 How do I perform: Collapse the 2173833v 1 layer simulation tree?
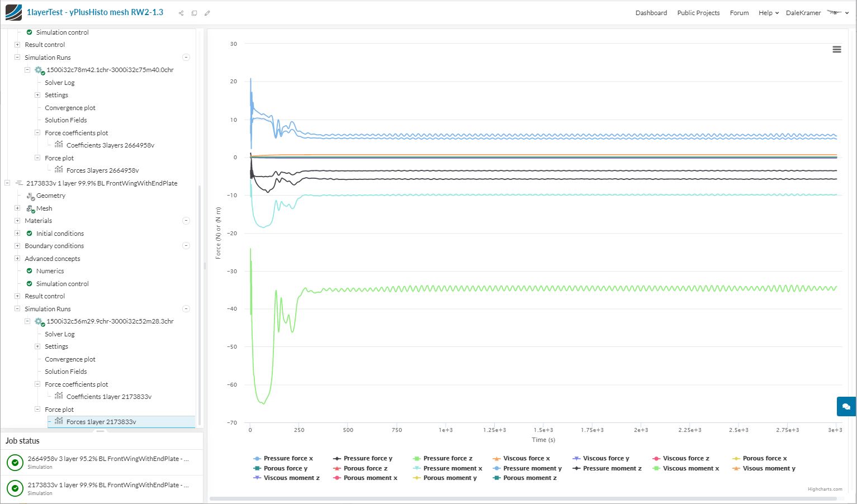click(7, 183)
